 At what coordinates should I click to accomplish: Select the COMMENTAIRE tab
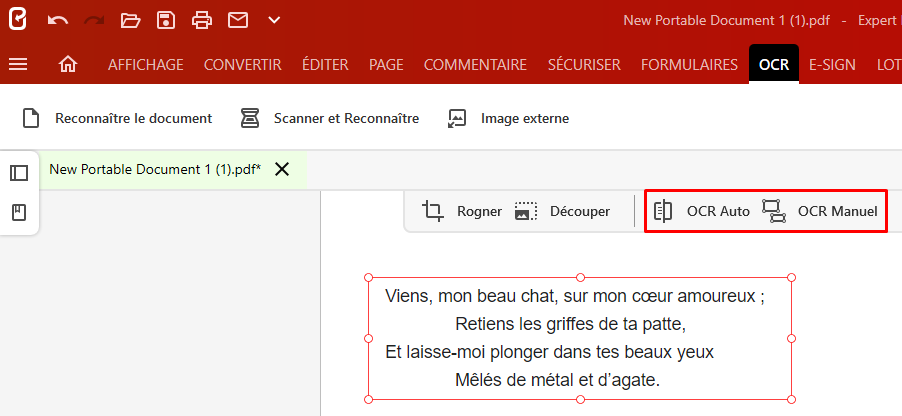point(475,65)
